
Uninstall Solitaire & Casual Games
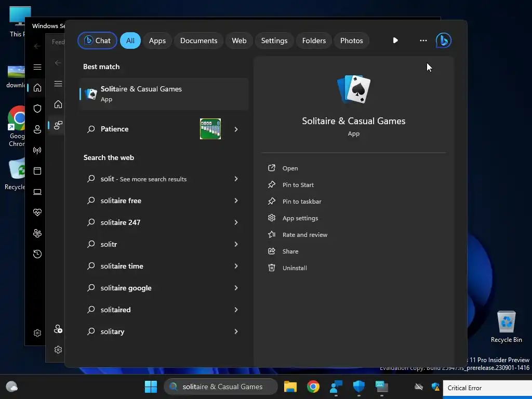[295, 268]
